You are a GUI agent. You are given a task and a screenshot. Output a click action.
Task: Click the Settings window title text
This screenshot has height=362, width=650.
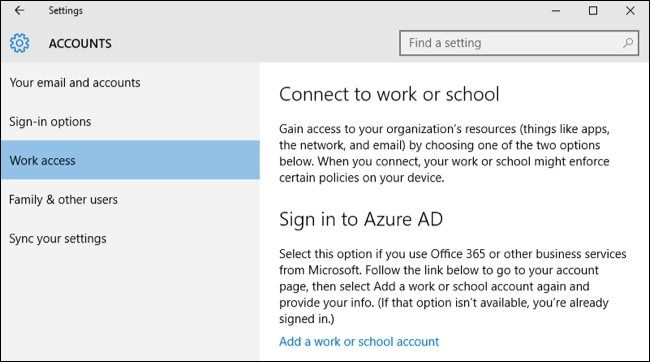click(65, 10)
